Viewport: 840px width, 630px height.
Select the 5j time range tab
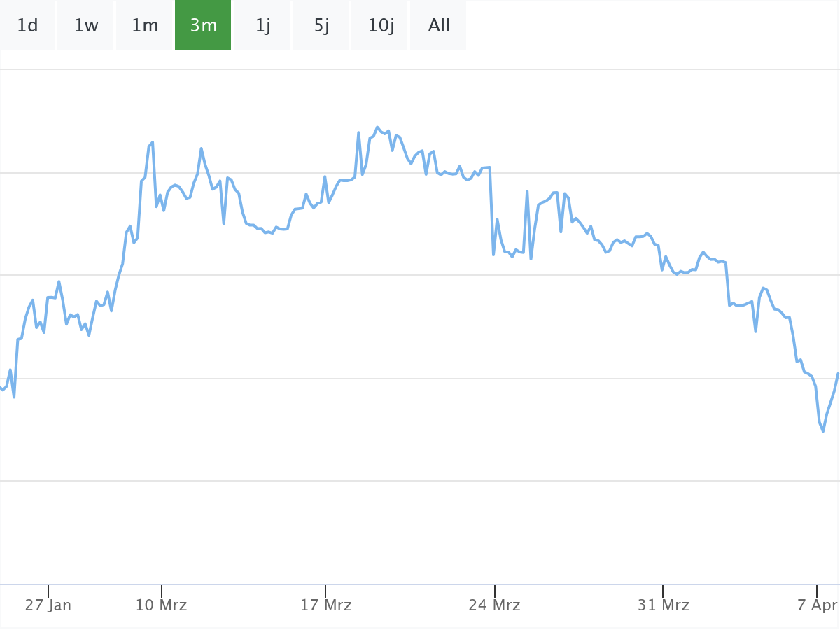tap(321, 26)
